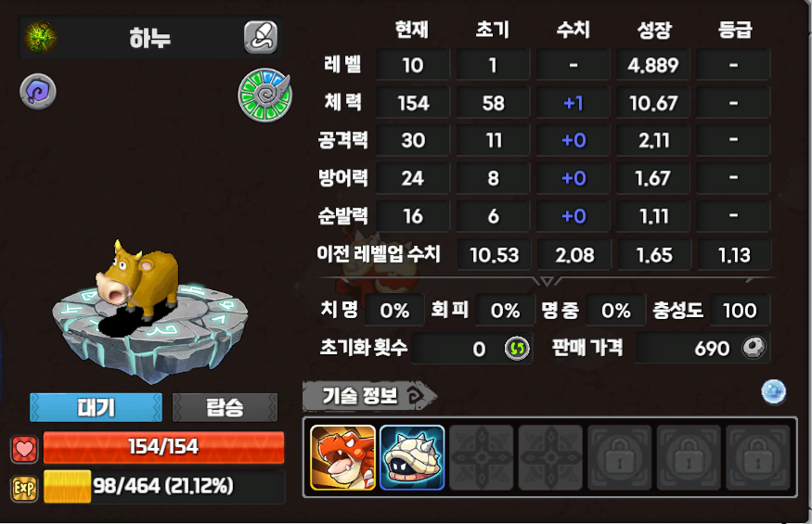This screenshot has width=812, height=524.
Task: Click the green spiral fossil wheel icon
Action: pos(264,96)
